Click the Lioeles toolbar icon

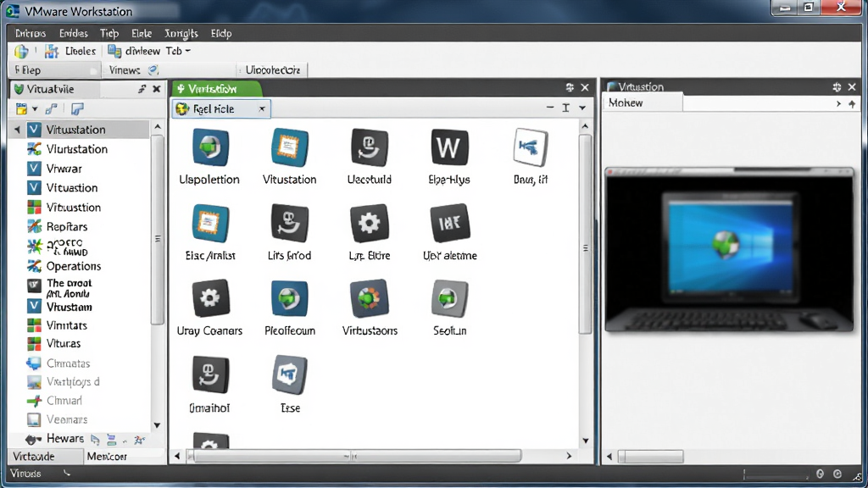pyautogui.click(x=52, y=52)
